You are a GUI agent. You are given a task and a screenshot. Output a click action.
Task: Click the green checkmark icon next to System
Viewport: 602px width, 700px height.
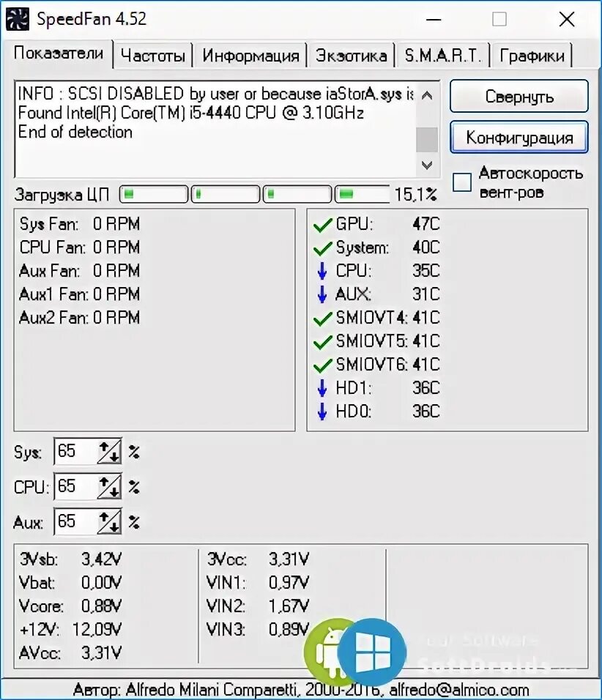[x=322, y=248]
